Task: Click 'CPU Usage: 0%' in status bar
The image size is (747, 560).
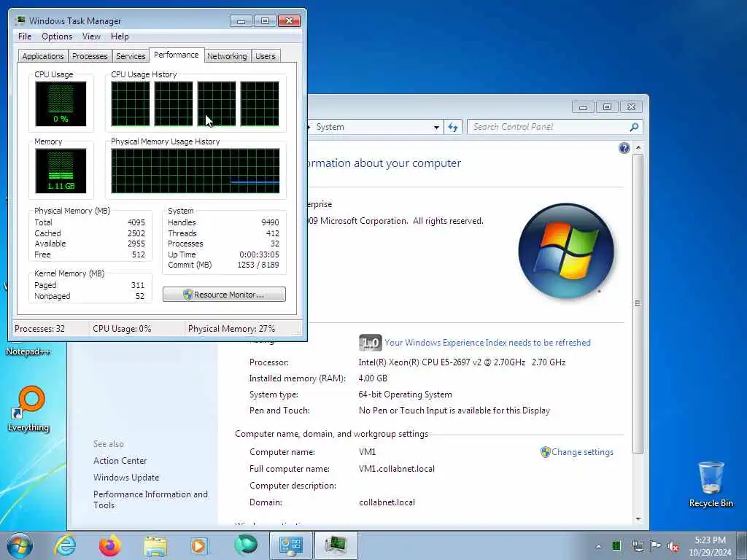Action: point(122,329)
